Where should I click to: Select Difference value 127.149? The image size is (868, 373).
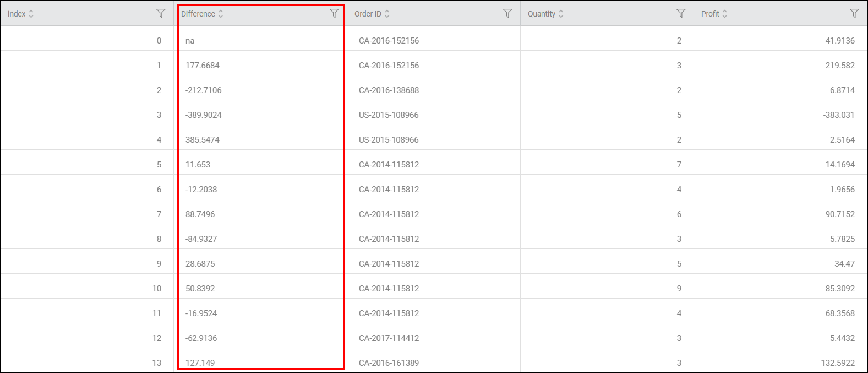coord(200,363)
